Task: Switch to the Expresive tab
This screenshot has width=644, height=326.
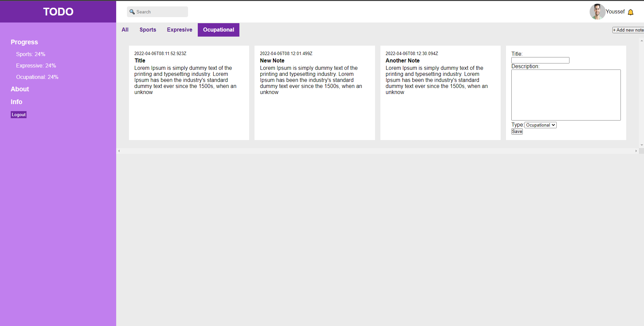Action: [x=180, y=30]
